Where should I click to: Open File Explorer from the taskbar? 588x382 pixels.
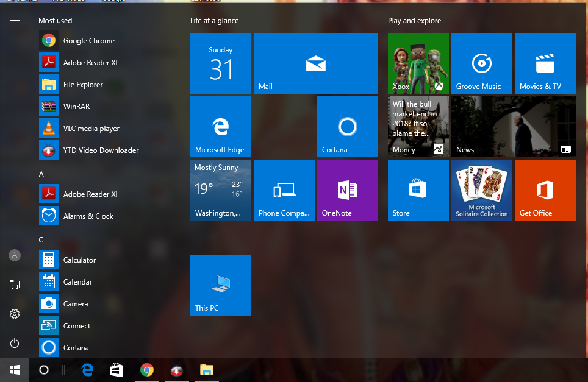207,370
